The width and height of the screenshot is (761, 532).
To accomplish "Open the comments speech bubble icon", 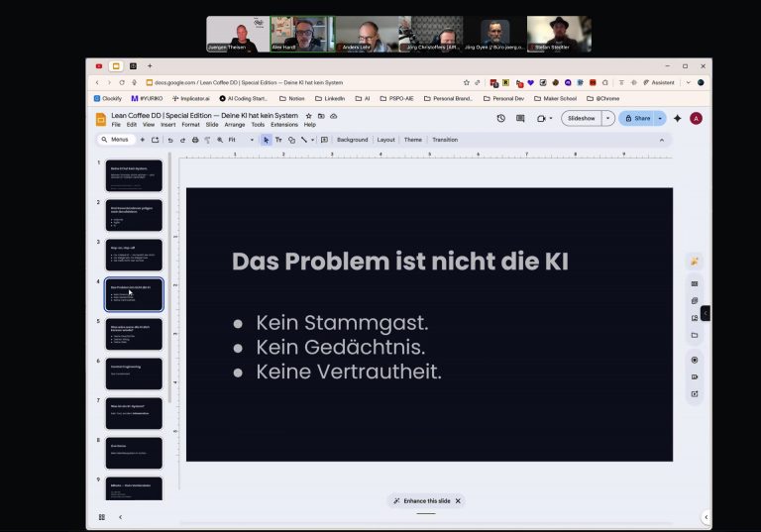I will (x=521, y=118).
